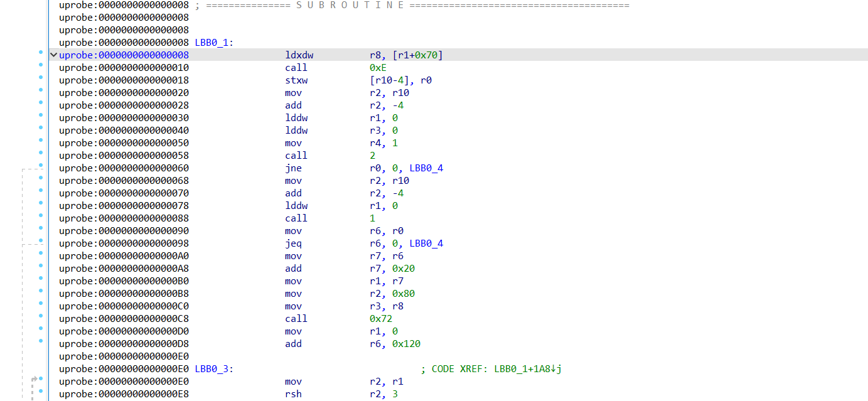Screen dimensions: 868x401
Task: Click the call target 0x72
Action: [381, 319]
